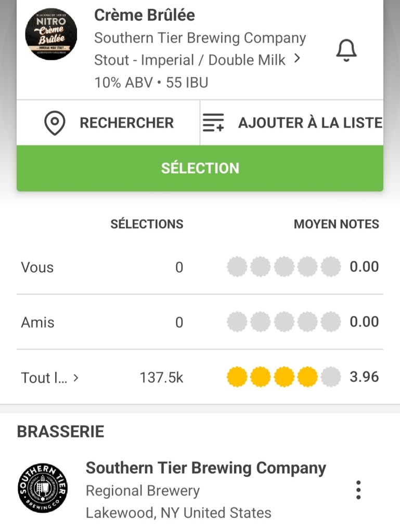The width and height of the screenshot is (400, 532).
Task: Open the Crème Brûlée beer label thumbnail
Action: [x=51, y=34]
